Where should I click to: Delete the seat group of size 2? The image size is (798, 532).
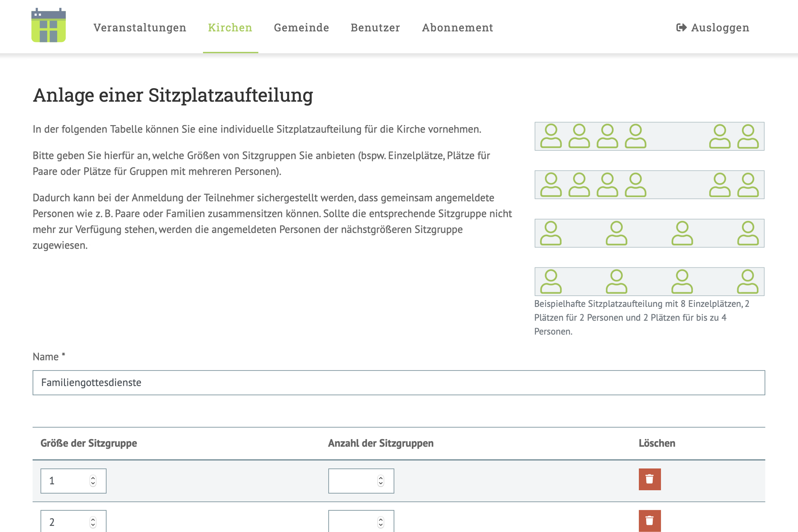pyautogui.click(x=649, y=520)
